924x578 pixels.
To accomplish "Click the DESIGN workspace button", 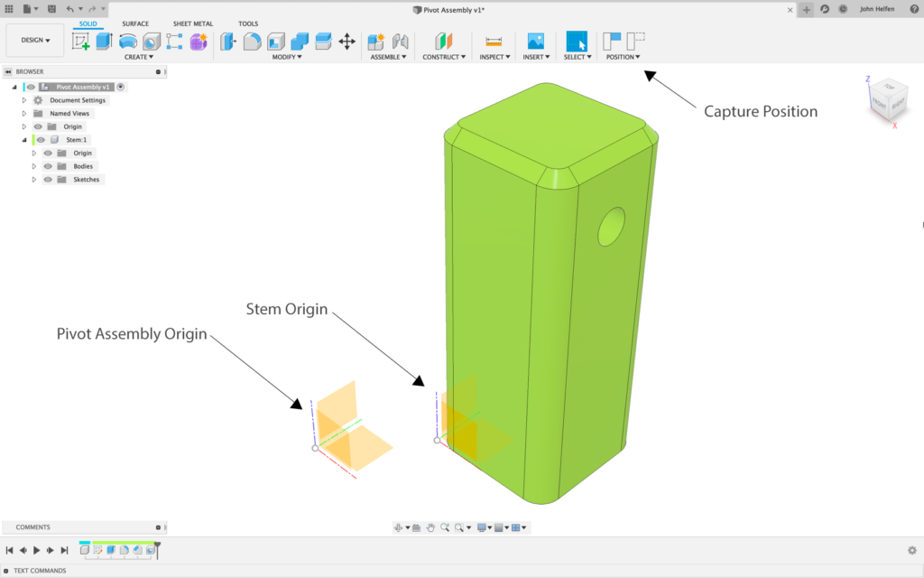I will pos(34,40).
